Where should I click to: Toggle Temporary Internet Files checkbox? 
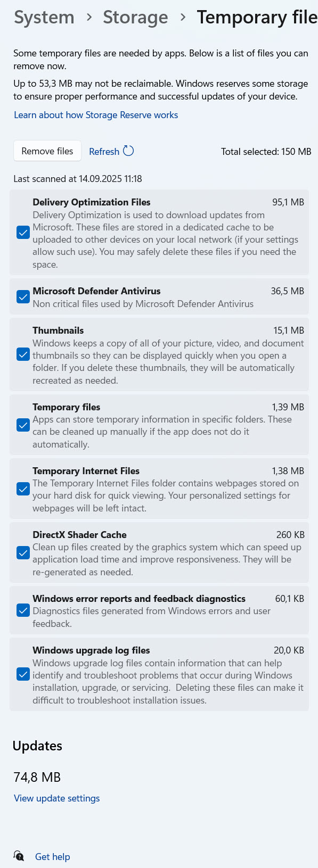(x=23, y=489)
